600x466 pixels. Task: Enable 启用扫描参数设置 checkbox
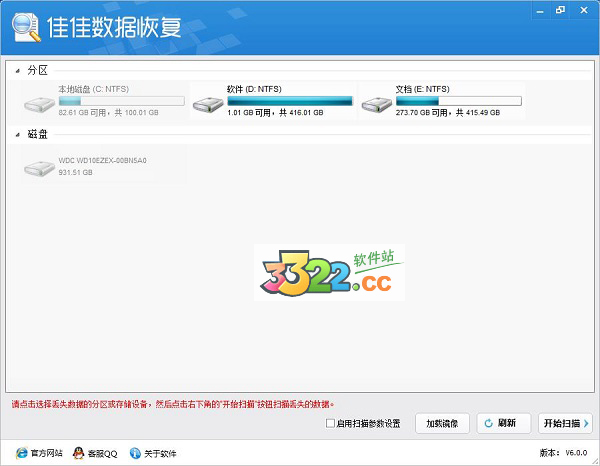330,423
